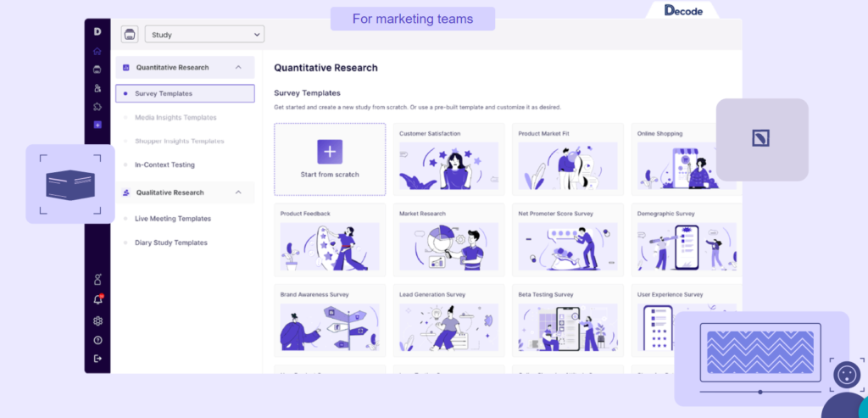Click the slider knob under the video preview
This screenshot has width=868, height=418.
tap(760, 392)
